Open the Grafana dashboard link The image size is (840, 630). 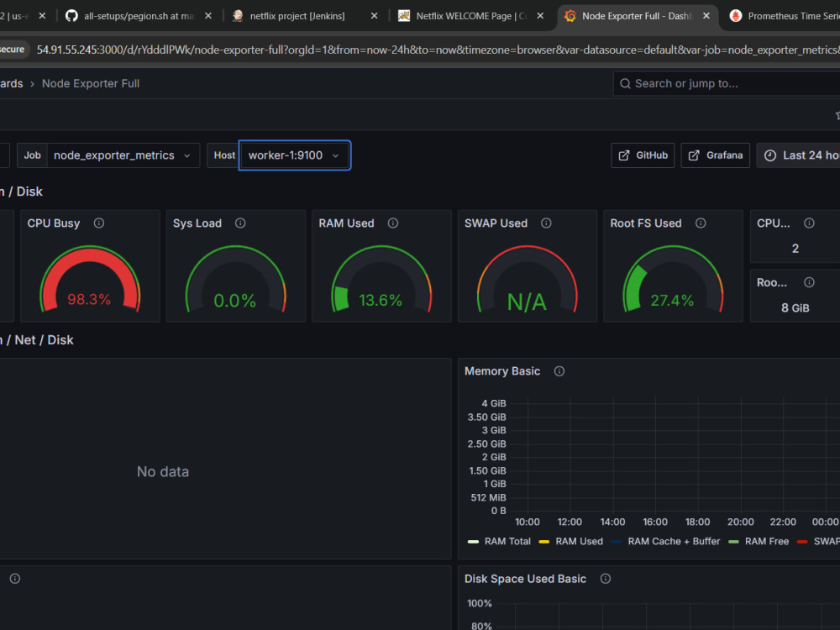point(715,155)
